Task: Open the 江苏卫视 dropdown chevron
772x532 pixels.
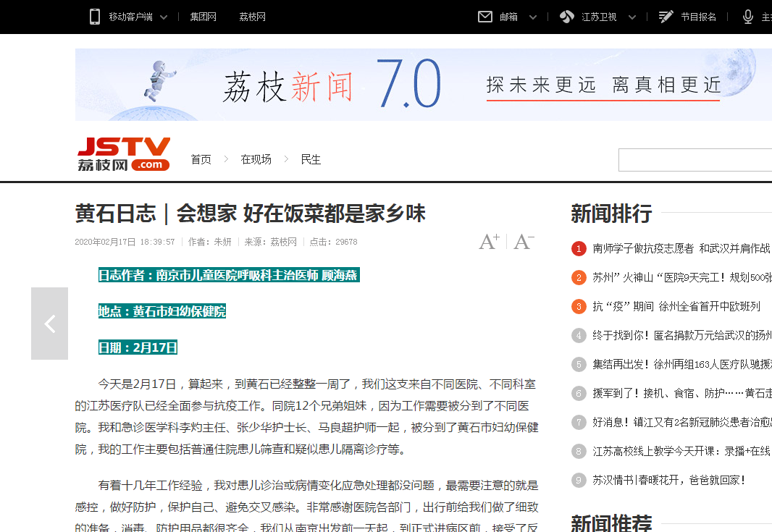Action: [x=632, y=16]
